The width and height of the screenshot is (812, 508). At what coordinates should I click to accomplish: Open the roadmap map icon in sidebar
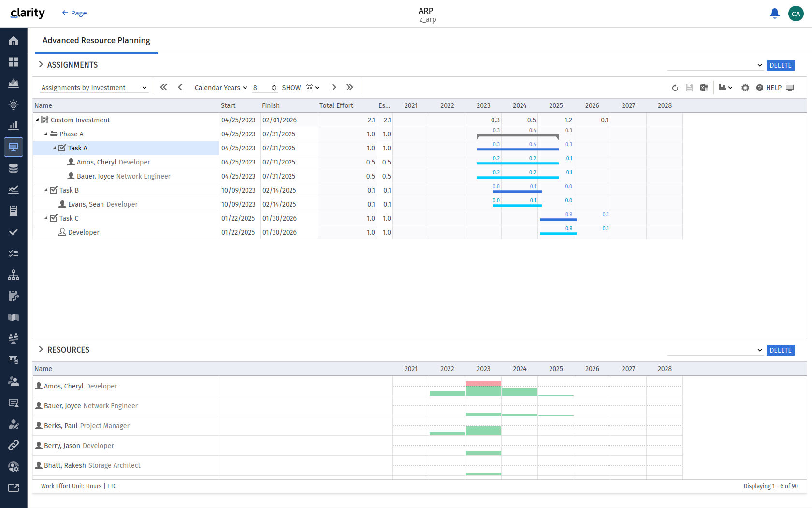[x=14, y=317]
